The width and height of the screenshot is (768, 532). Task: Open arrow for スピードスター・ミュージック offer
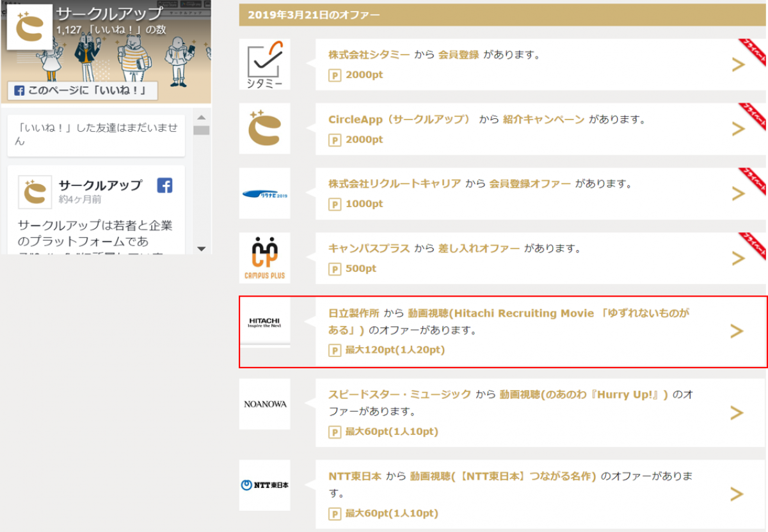[737, 412]
